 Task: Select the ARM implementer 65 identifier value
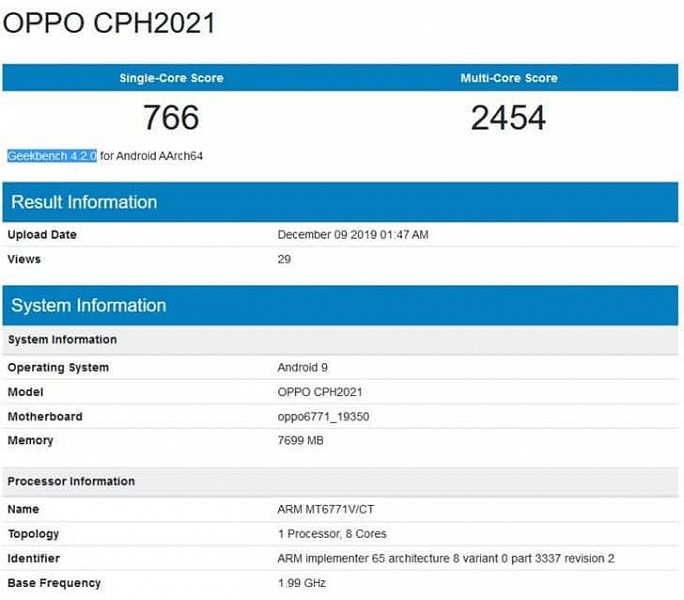coord(446,558)
